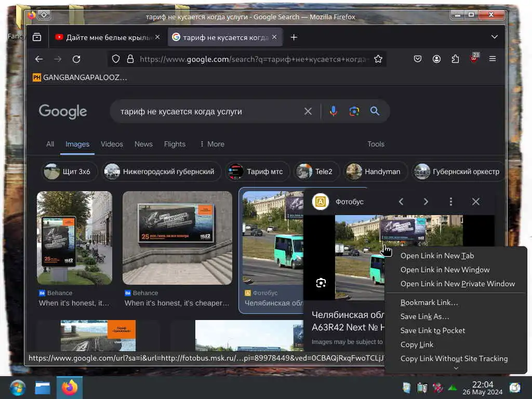Image resolution: width=532 pixels, height=399 pixels.
Task: Reload the current page
Action: coord(76,59)
